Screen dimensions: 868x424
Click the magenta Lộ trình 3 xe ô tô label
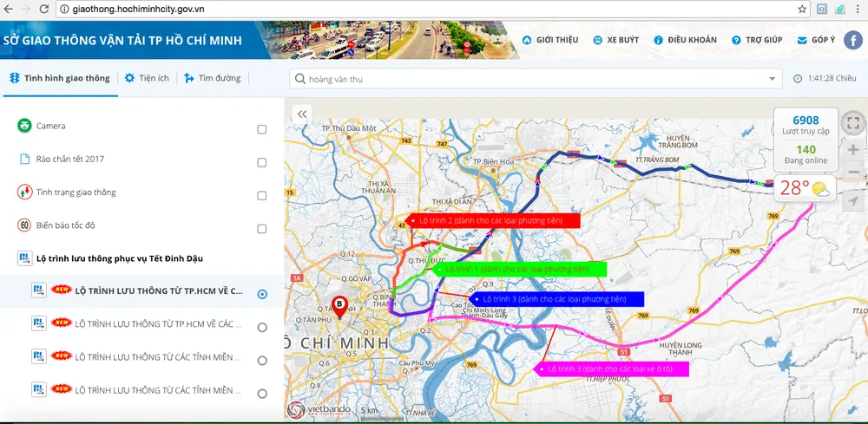click(610, 369)
